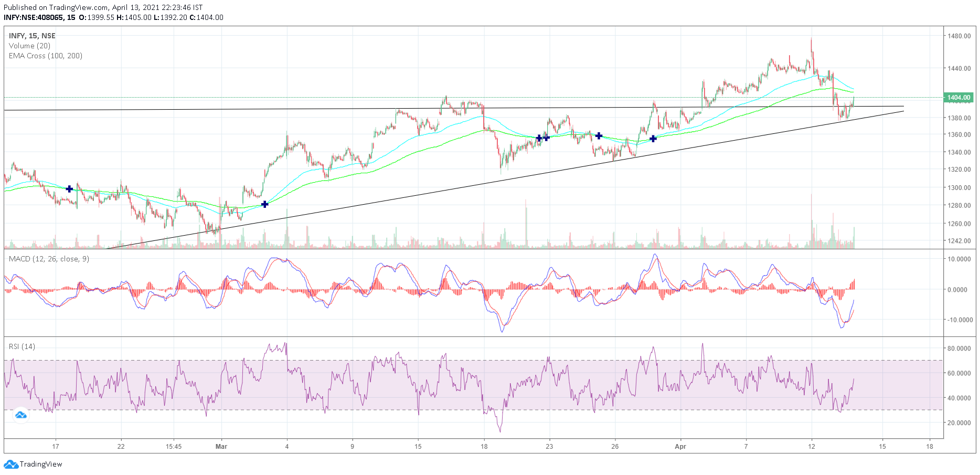The image size is (980, 475).
Task: Open the TradingView text link at bottom
Action: (41, 465)
